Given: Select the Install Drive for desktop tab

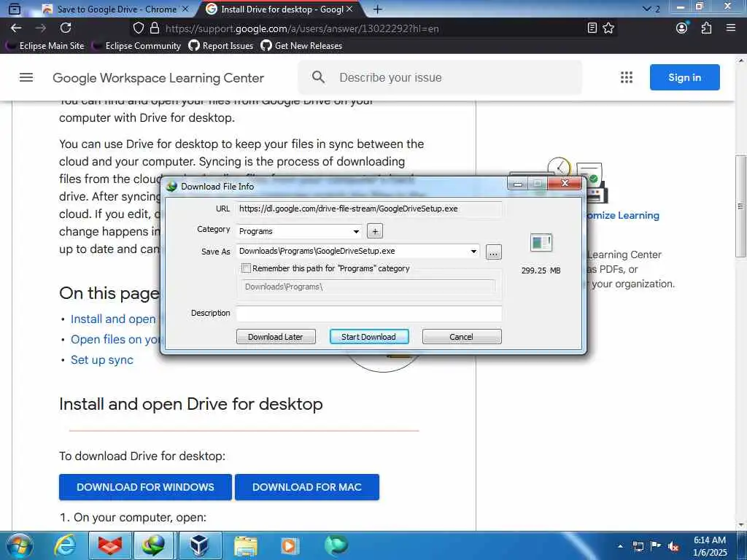Looking at the screenshot, I should click(x=281, y=9).
